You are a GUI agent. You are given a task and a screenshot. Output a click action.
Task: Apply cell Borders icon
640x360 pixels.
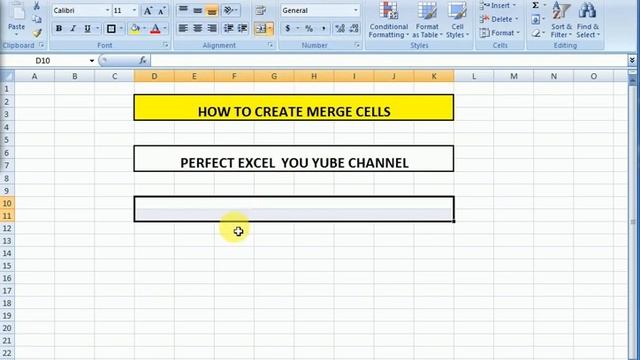(111, 29)
